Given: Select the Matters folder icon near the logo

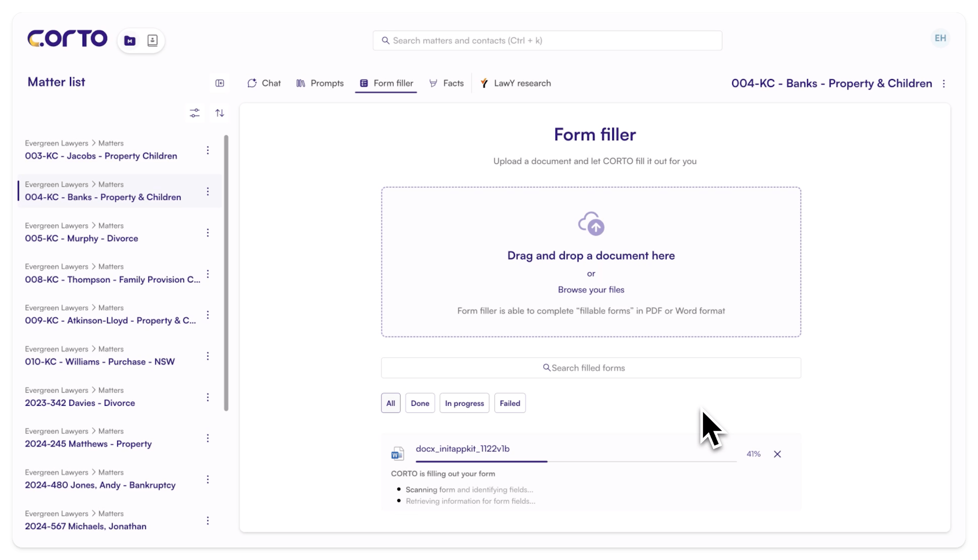Looking at the screenshot, I should pos(130,40).
